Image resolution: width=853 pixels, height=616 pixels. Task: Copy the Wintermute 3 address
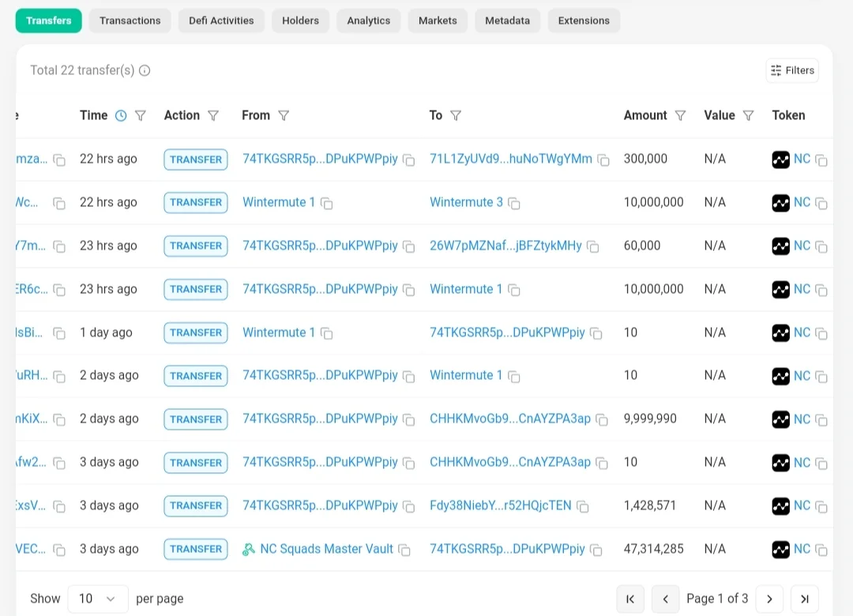514,204
